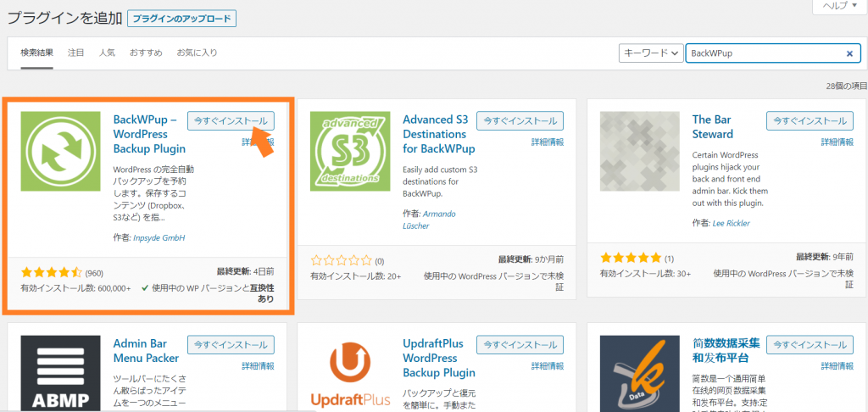Switch to the 注目 tab

click(75, 53)
